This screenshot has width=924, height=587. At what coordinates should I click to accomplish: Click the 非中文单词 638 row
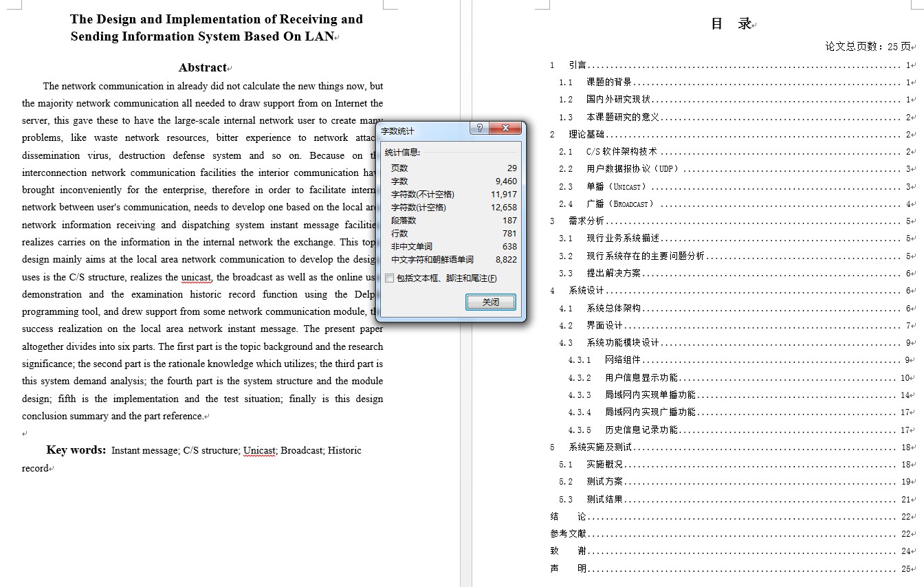click(x=454, y=247)
